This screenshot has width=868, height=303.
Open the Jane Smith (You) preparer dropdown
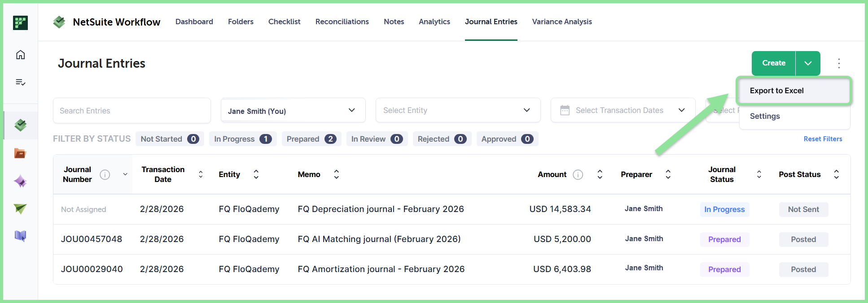pyautogui.click(x=293, y=110)
